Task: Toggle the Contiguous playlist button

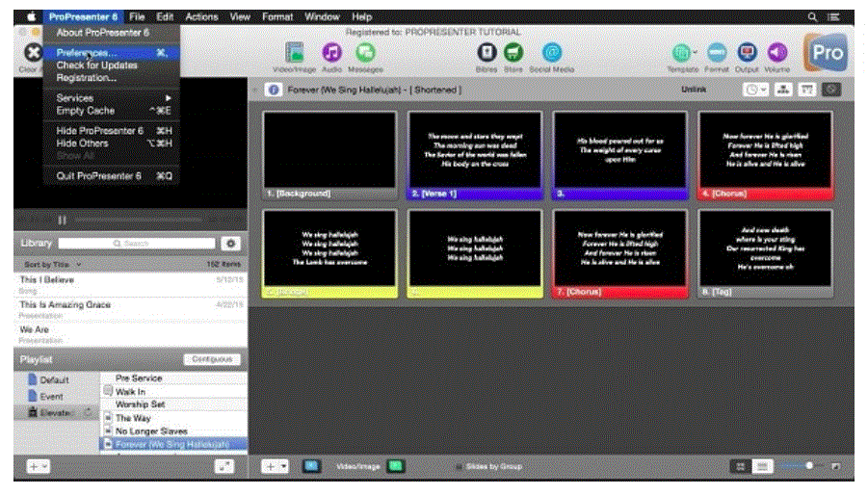Action: coord(212,359)
